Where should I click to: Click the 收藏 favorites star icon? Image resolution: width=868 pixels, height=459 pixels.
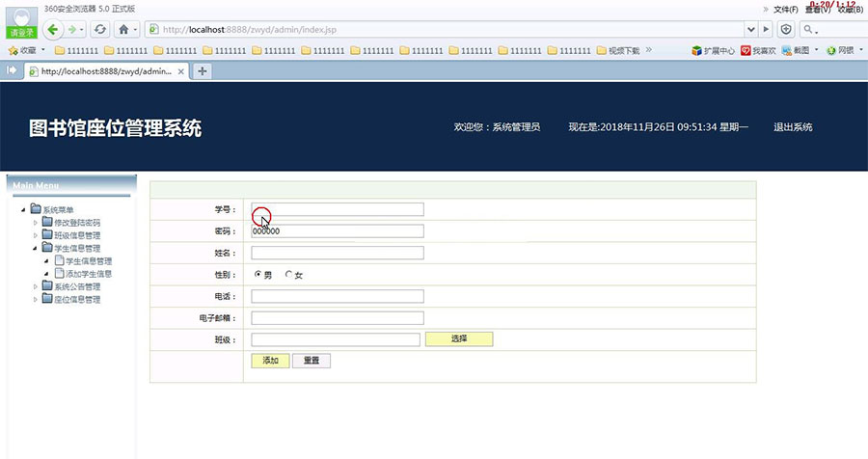point(14,50)
